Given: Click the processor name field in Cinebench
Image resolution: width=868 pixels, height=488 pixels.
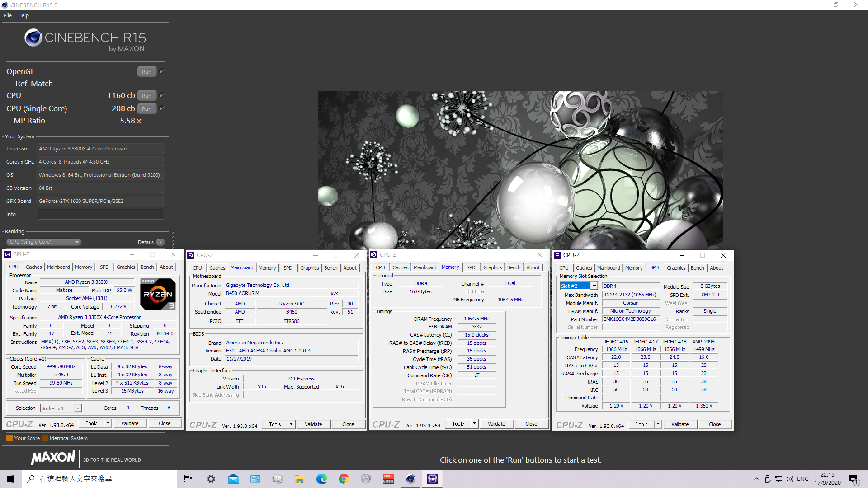Looking at the screenshot, I should [100, 149].
